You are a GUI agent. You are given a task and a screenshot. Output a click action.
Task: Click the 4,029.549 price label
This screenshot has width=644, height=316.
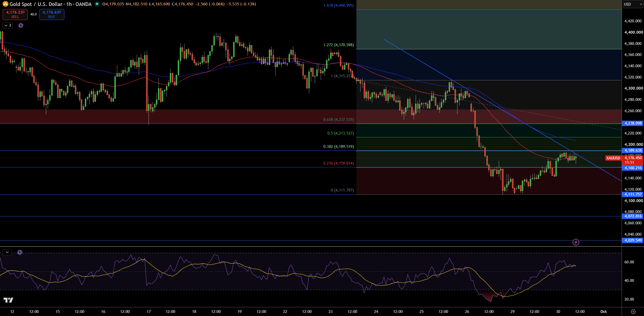point(633,240)
